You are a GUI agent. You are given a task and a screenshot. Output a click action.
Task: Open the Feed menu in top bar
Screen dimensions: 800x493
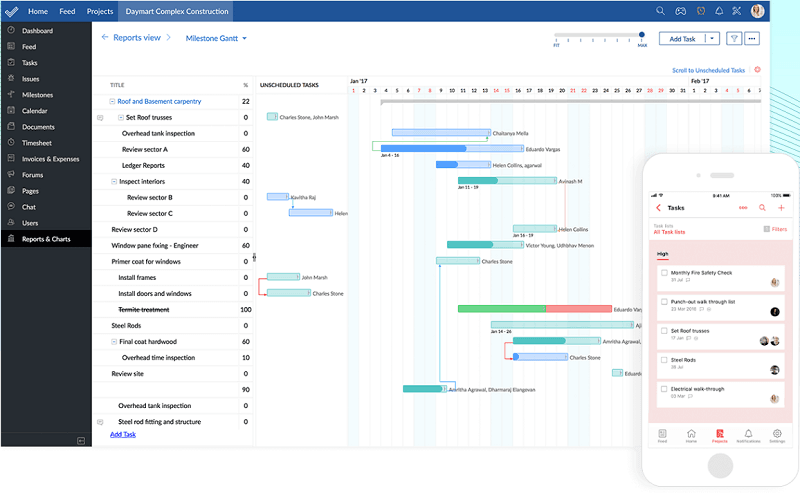click(x=67, y=11)
